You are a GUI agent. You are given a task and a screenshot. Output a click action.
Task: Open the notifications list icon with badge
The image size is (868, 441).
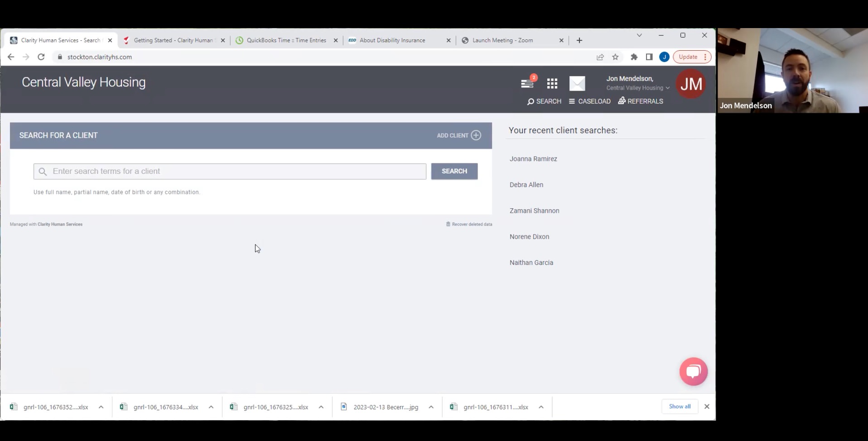pos(528,82)
